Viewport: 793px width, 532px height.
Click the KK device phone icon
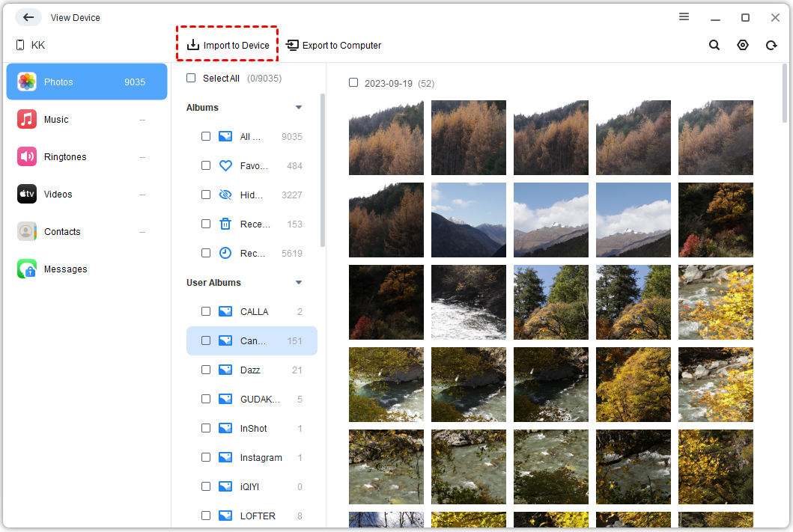coord(20,45)
